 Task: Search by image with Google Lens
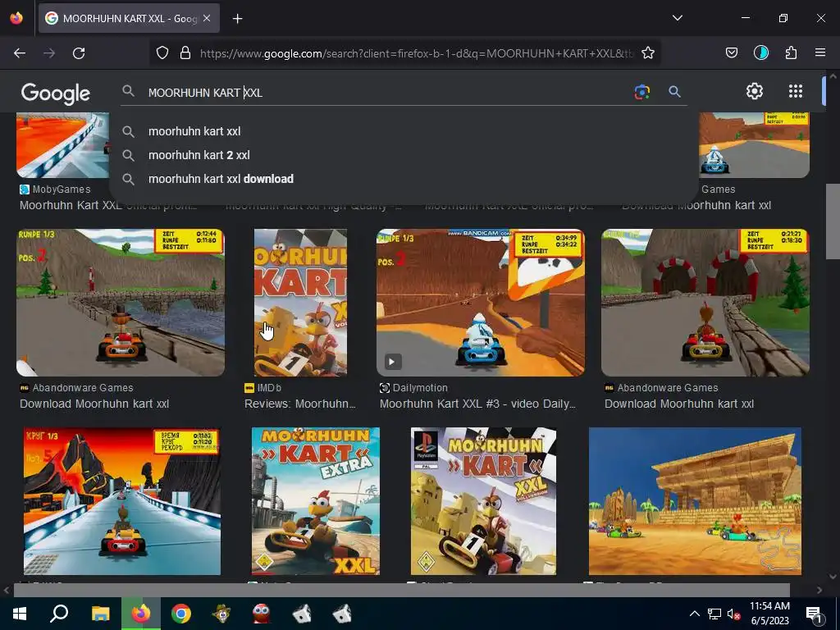click(641, 92)
